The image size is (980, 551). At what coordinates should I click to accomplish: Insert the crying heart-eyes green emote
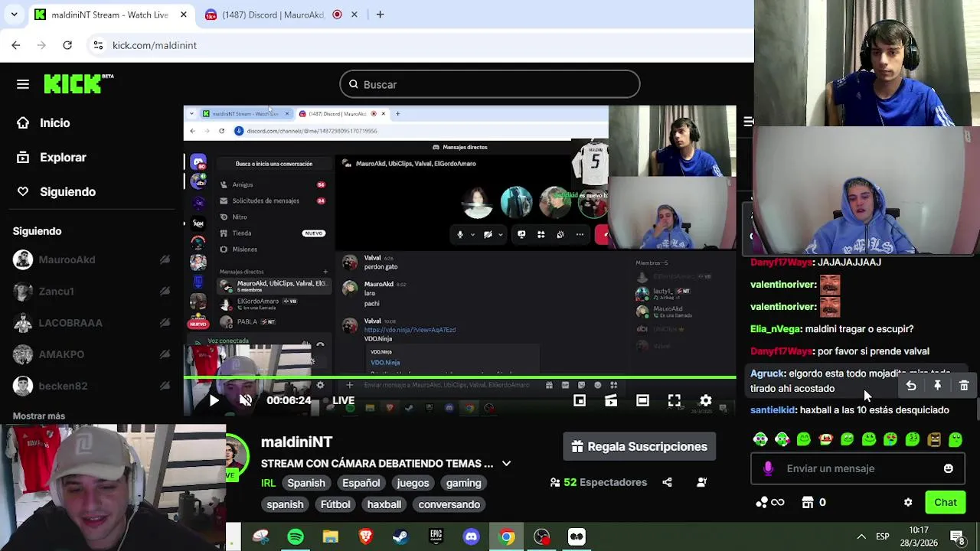pyautogui.click(x=890, y=439)
